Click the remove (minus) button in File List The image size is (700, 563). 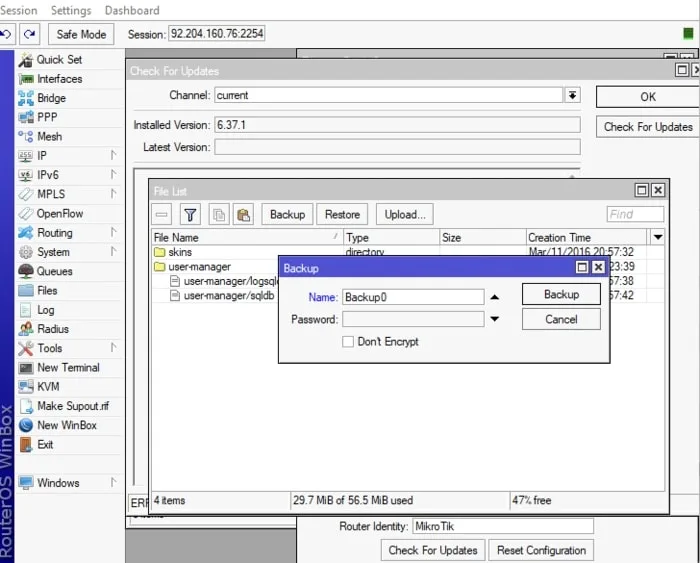[162, 215]
